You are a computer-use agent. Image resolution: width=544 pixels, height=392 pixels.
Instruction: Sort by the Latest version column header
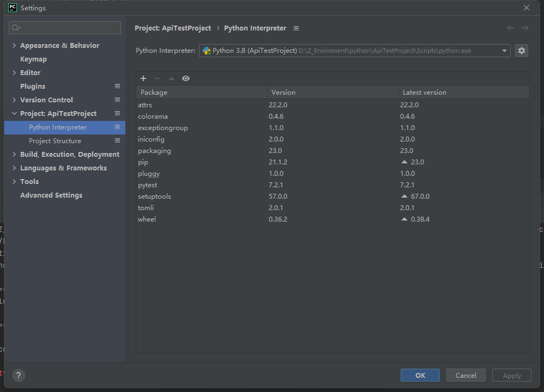pos(464,92)
